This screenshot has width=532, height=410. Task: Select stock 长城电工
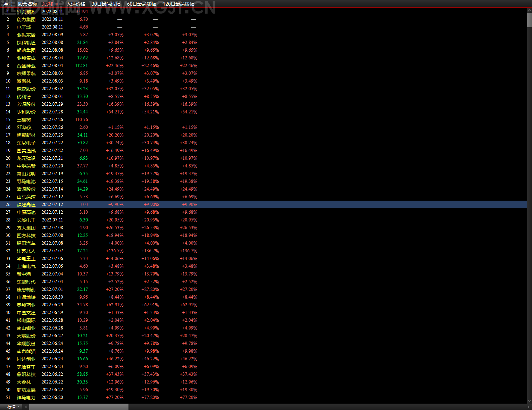tap(26, 220)
